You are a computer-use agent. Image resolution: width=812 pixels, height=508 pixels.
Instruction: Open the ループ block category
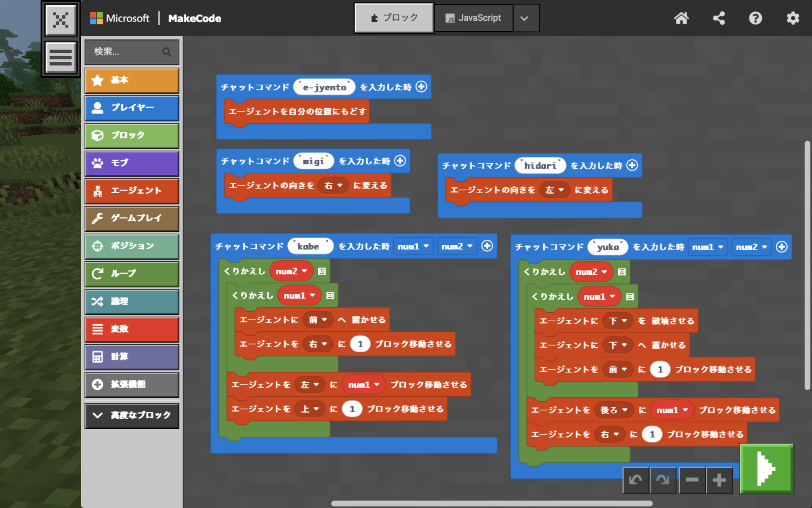click(x=132, y=273)
